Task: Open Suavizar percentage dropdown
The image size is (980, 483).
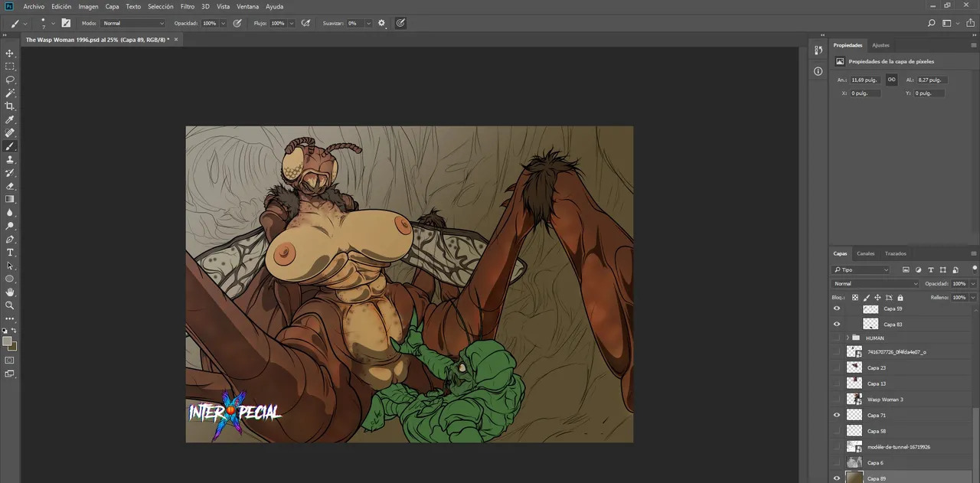Action: pos(368,24)
